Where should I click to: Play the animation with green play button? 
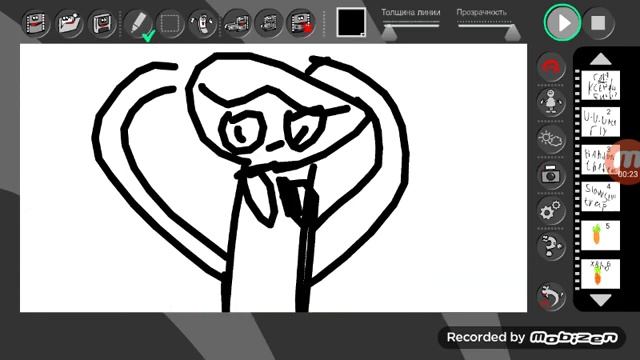tap(562, 23)
